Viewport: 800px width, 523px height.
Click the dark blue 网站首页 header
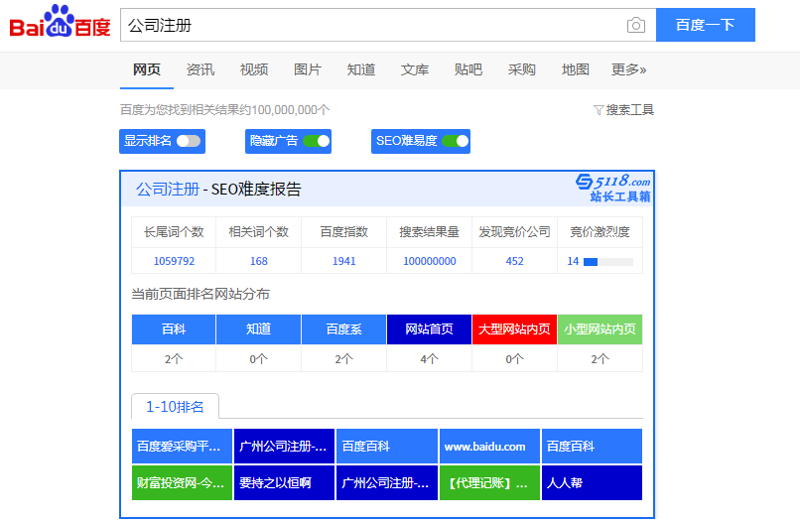click(429, 329)
